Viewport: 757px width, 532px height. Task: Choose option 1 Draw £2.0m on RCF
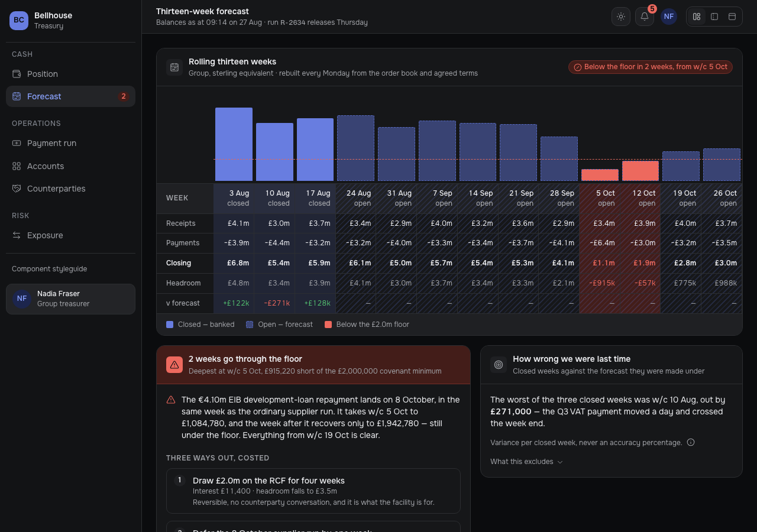click(x=313, y=491)
